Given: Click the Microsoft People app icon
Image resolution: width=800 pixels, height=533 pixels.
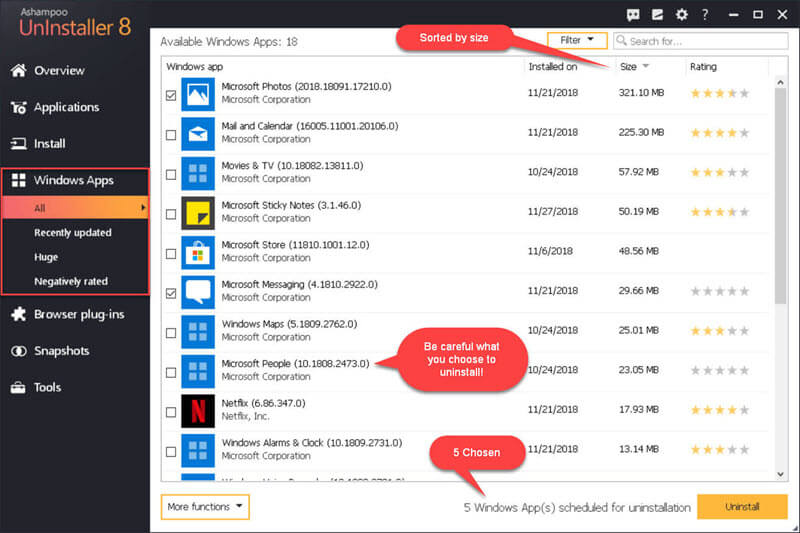Looking at the screenshot, I should (x=198, y=372).
